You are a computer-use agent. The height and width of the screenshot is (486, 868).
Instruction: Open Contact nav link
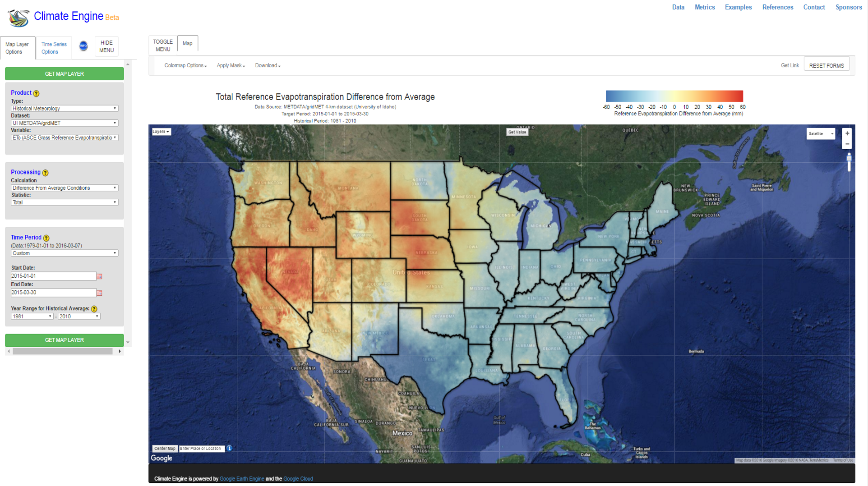coord(814,7)
